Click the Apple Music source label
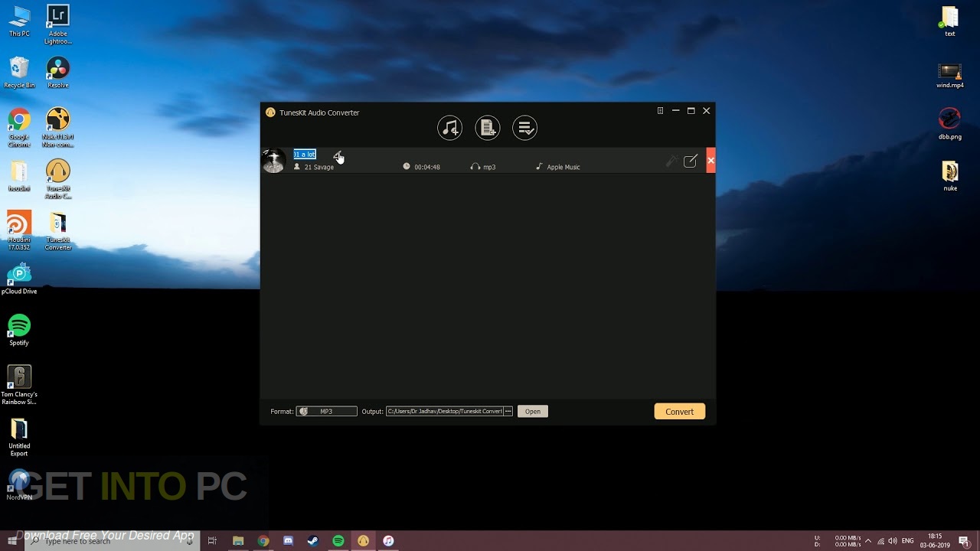 pos(563,167)
